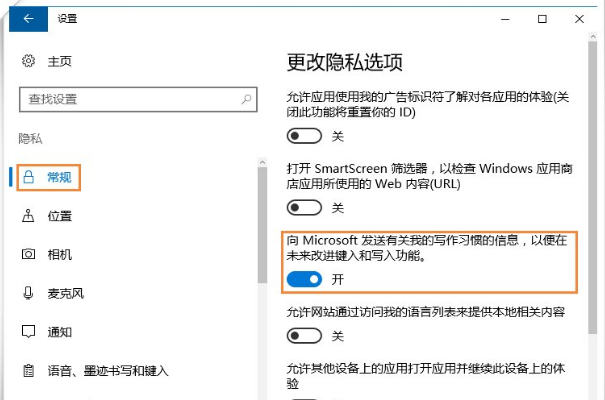Viewport: 605px width, 400px height.
Task: Focus the 查找设置 search box
Action: point(138,100)
